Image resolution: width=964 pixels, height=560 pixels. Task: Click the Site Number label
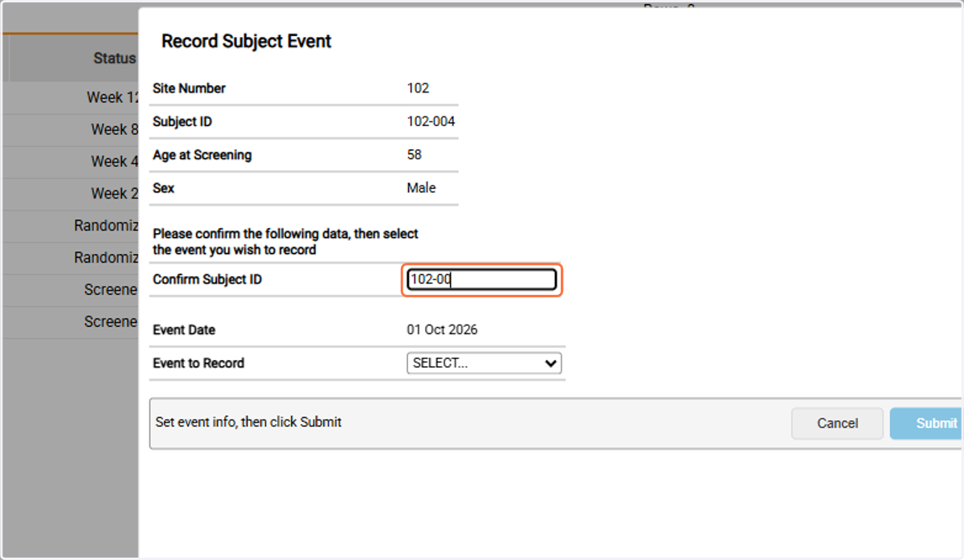(x=190, y=88)
